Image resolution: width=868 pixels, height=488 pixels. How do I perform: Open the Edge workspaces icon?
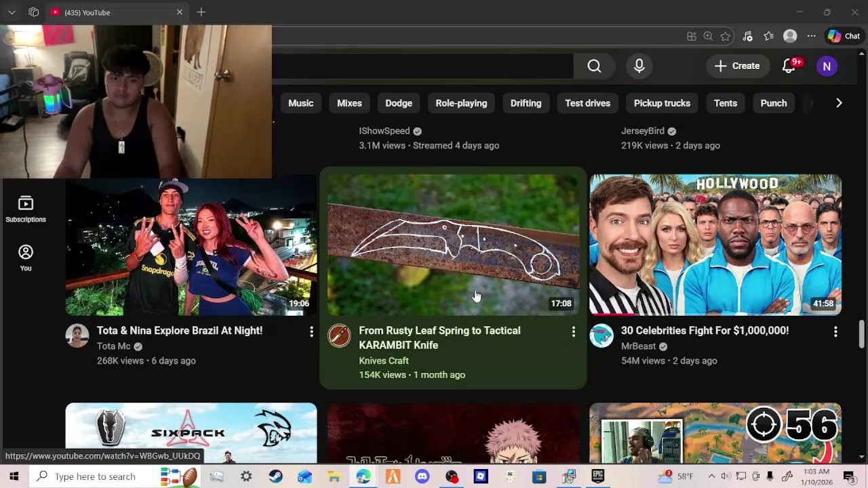pyautogui.click(x=33, y=12)
